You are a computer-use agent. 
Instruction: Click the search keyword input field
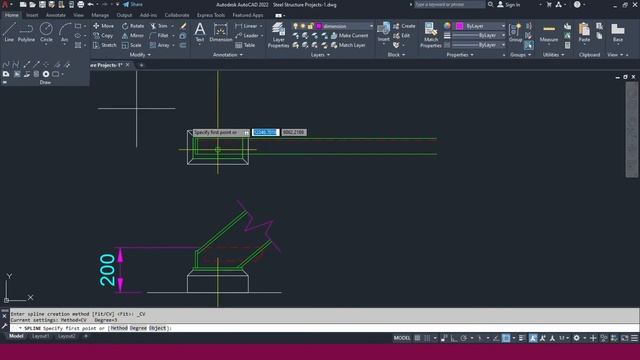(x=450, y=4)
